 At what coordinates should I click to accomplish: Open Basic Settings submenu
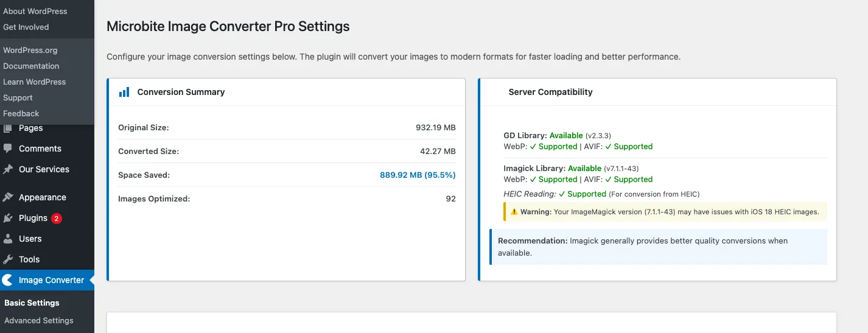coord(32,303)
